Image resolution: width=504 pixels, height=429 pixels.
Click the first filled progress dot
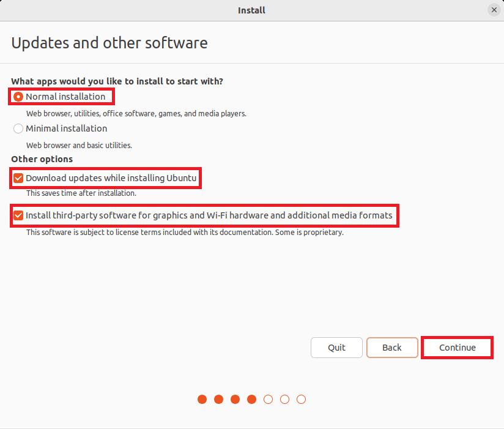tap(202, 400)
